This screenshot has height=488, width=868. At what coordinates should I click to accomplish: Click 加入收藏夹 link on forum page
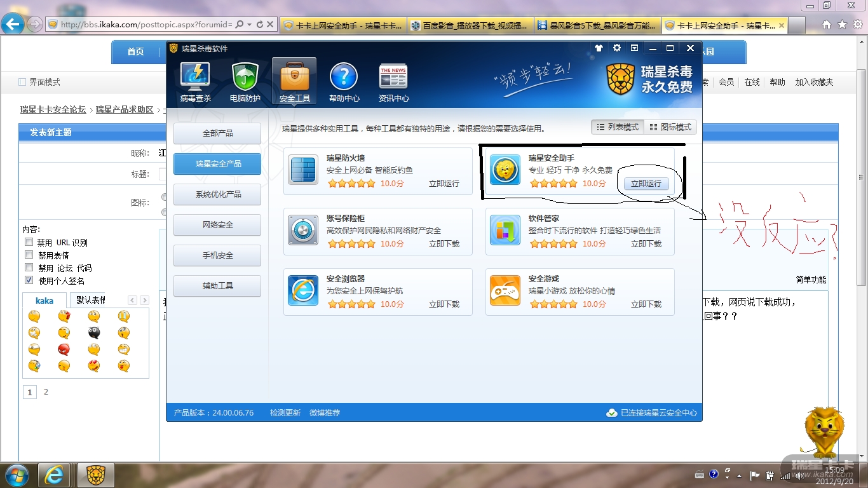click(x=814, y=82)
